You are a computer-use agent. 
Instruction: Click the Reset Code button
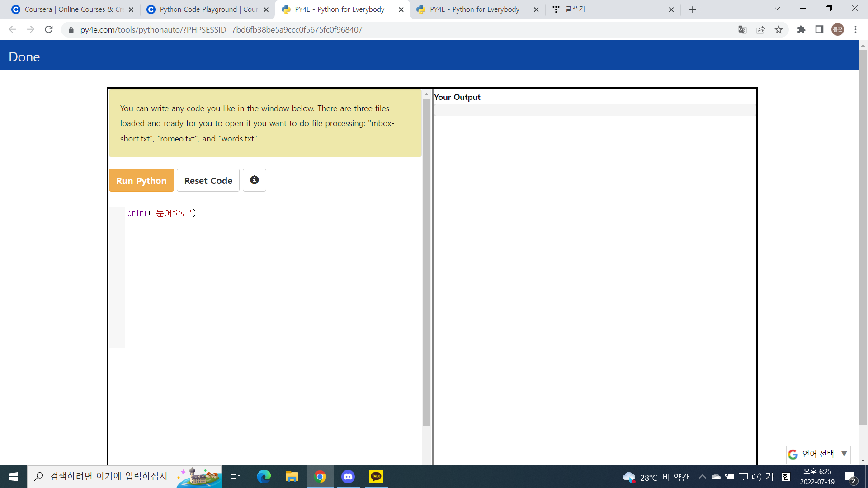[x=208, y=181]
